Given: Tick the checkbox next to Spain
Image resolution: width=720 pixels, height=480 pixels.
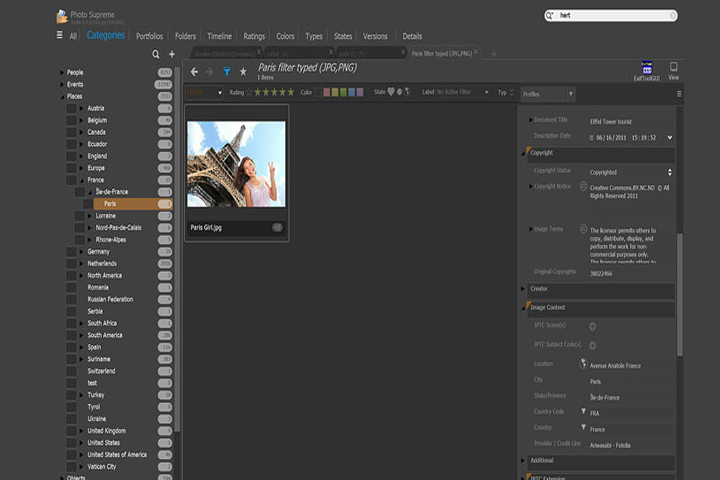Looking at the screenshot, I should click(71, 347).
